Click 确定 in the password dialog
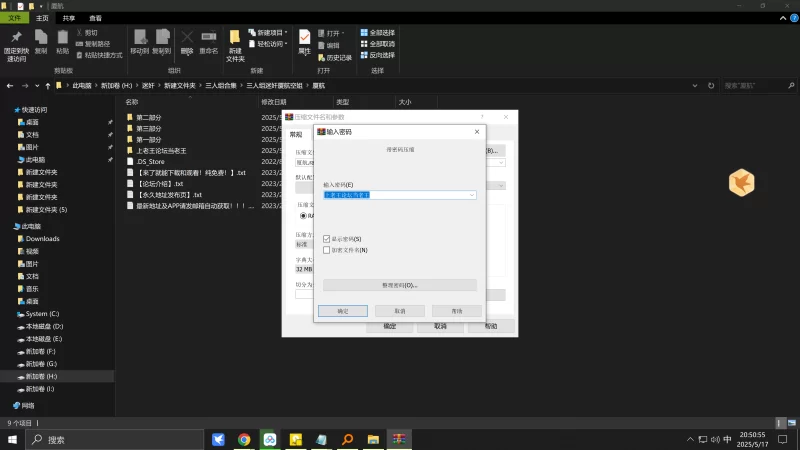Image resolution: width=800 pixels, height=450 pixels. [x=343, y=311]
